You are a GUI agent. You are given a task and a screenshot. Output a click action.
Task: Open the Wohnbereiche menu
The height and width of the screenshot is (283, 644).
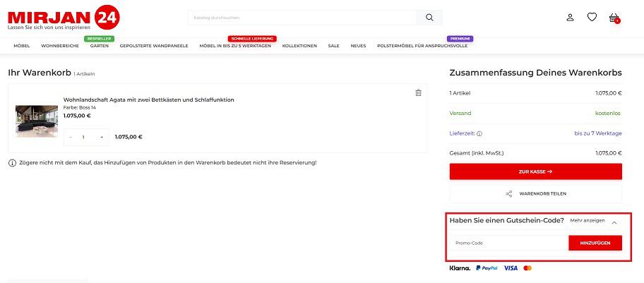[60, 46]
